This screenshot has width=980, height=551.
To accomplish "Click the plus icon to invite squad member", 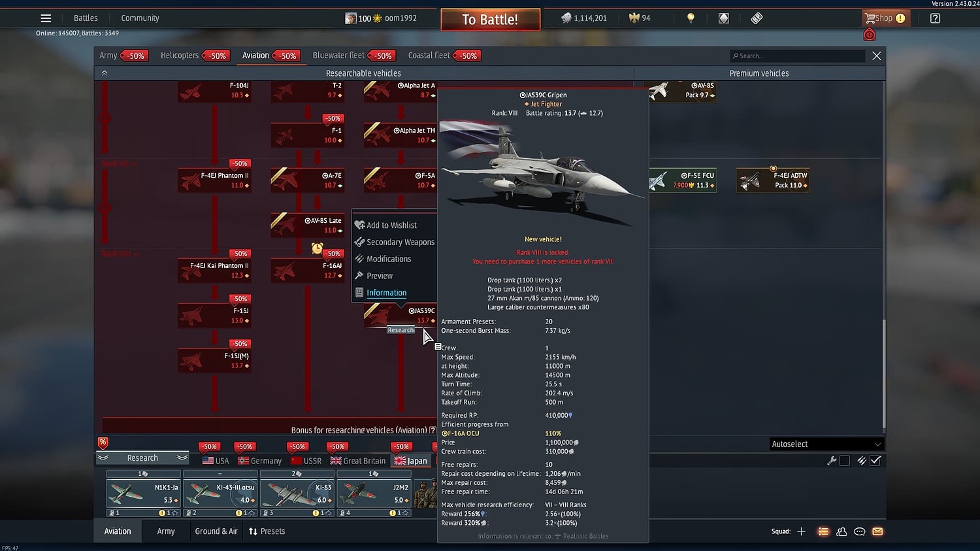I will [x=802, y=531].
